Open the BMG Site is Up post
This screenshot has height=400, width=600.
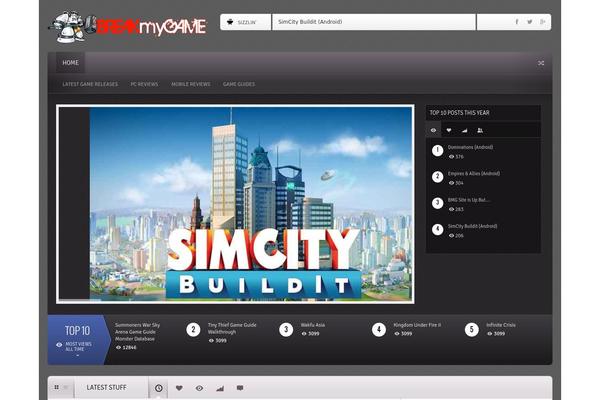click(x=469, y=200)
